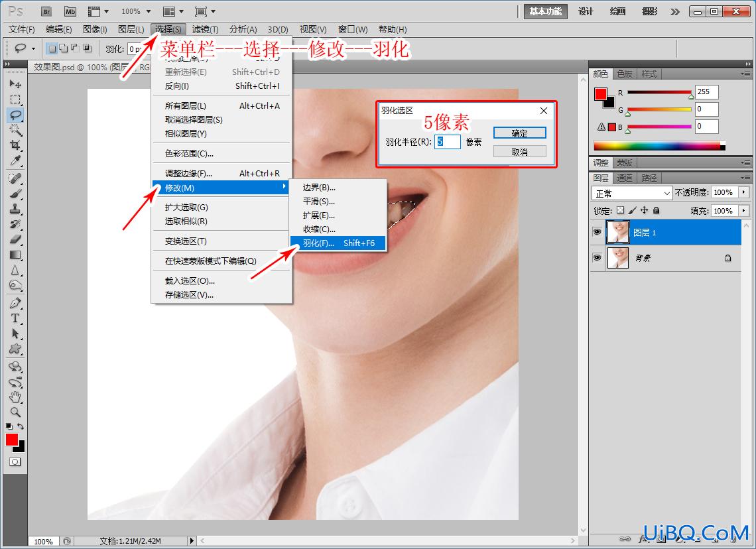The height and width of the screenshot is (549, 756).
Task: Select the Clone Stamp tool
Action: coord(15,209)
